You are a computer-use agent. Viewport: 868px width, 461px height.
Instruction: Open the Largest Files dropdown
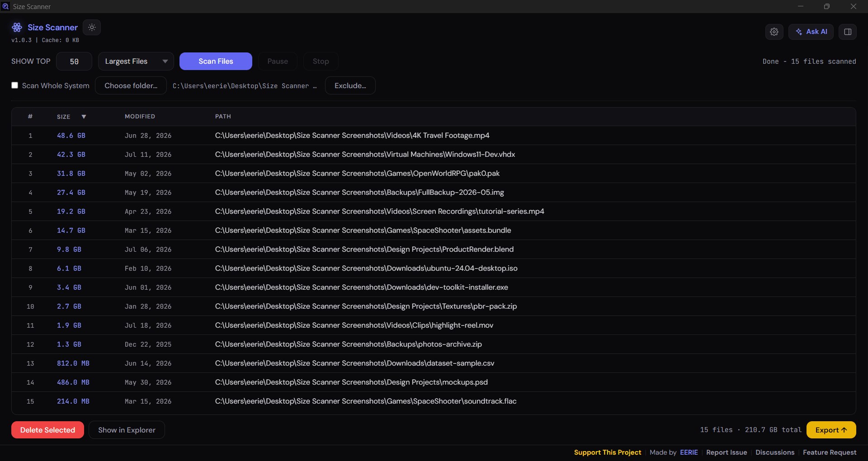pyautogui.click(x=136, y=61)
